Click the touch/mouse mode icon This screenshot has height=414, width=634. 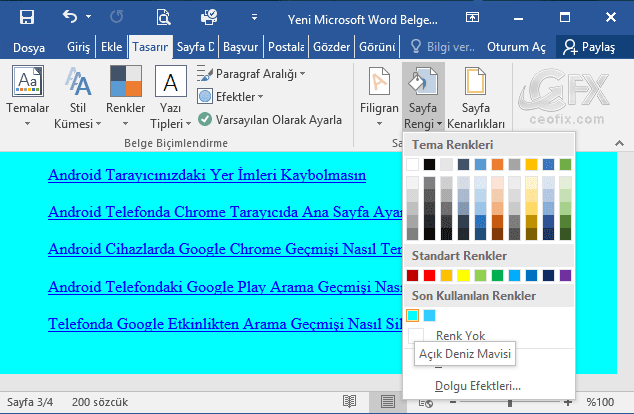(x=209, y=17)
